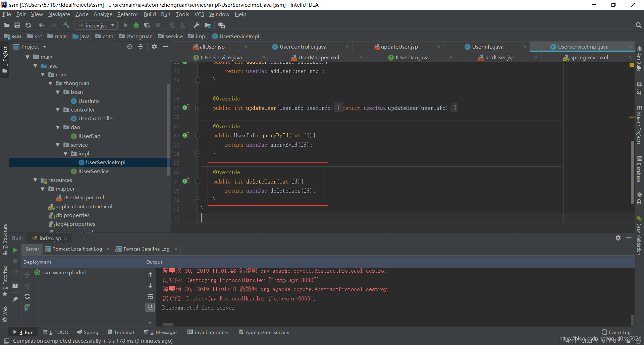Open the Maven Projects tool window
This screenshot has height=345, width=644.
click(x=639, y=125)
